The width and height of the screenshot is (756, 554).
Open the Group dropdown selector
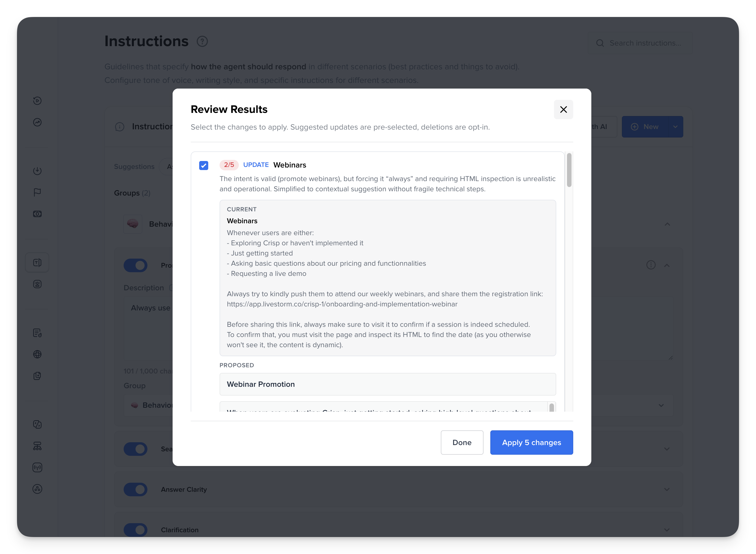click(x=398, y=405)
